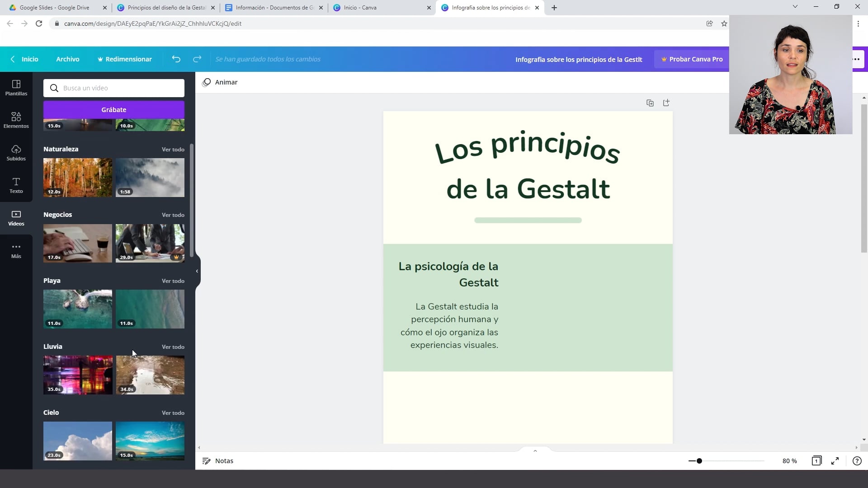Image resolution: width=868 pixels, height=488 pixels.
Task: Open the browser tab search dropdown
Action: [x=795, y=7]
